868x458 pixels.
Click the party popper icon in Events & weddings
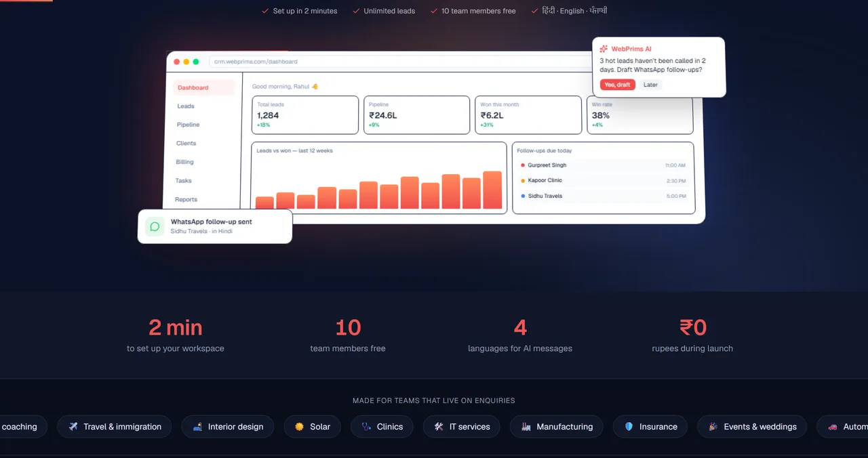click(713, 427)
